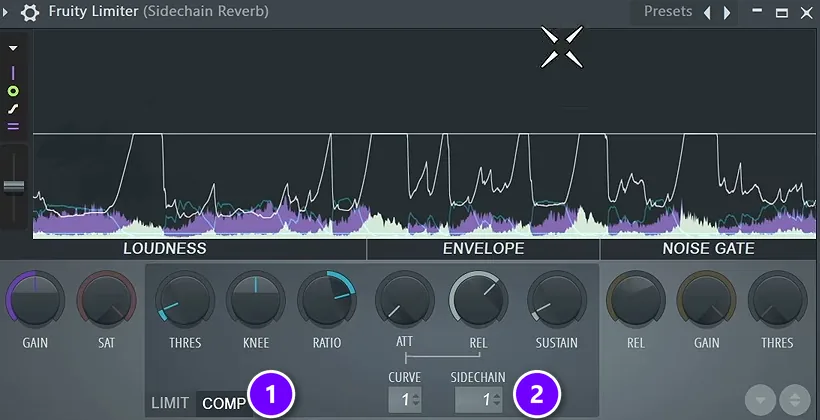Click the noise gate GAIN knob
Viewport: 820px width, 420px height.
click(x=707, y=300)
